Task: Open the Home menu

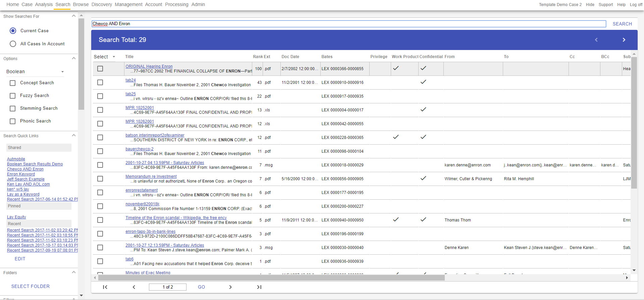Action: coord(13,4)
